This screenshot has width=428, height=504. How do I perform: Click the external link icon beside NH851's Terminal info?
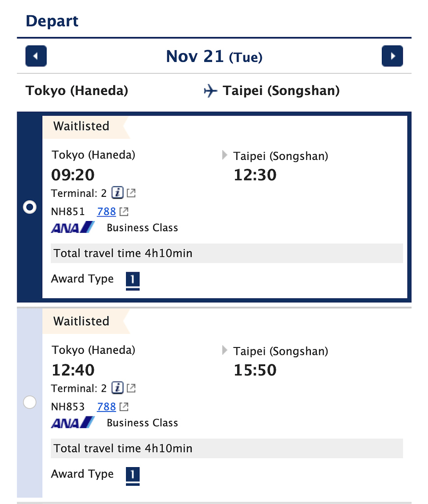pyautogui.click(x=130, y=193)
